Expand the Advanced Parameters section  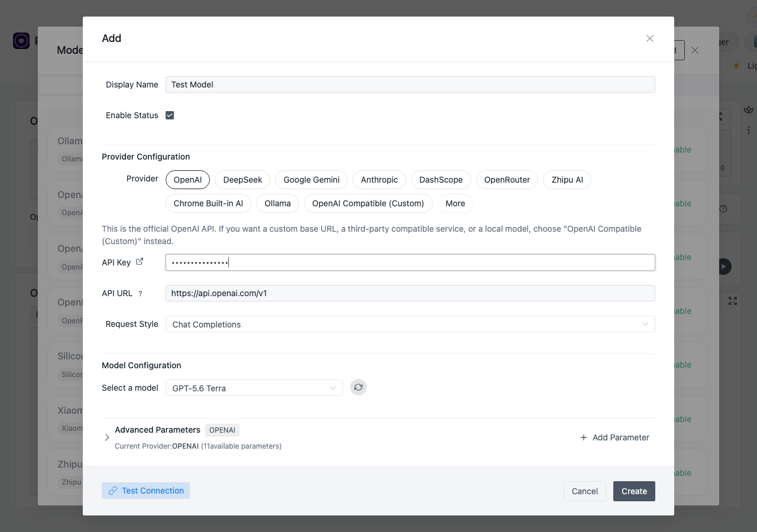107,437
